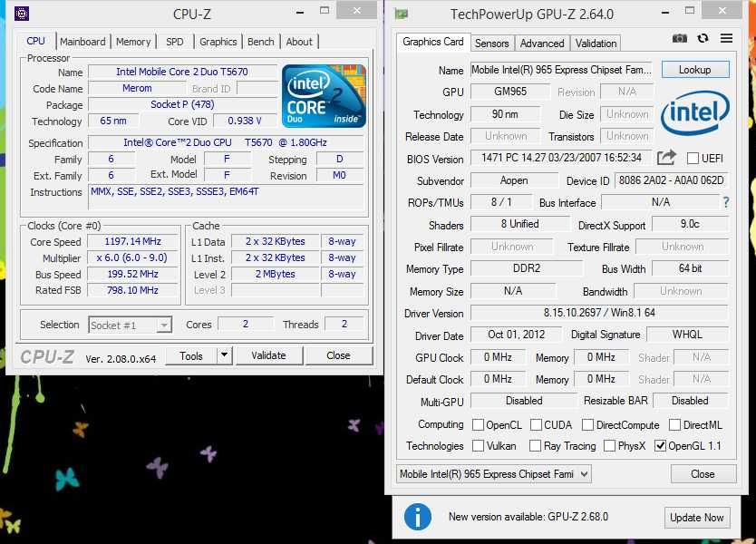Screen dimensions: 756x544
Task: Click the GPU-Z refresh icon
Action: tap(703, 38)
